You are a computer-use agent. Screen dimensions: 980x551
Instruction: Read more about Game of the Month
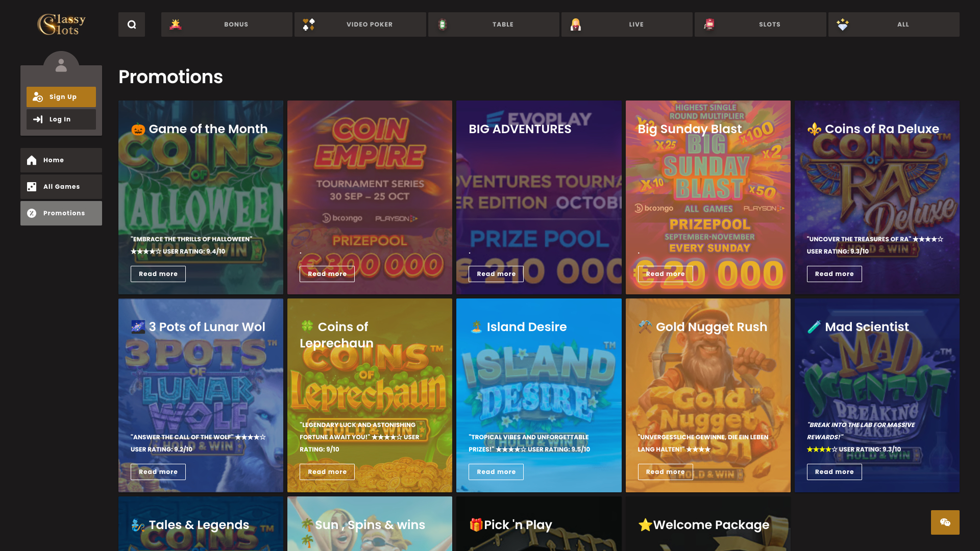(158, 273)
